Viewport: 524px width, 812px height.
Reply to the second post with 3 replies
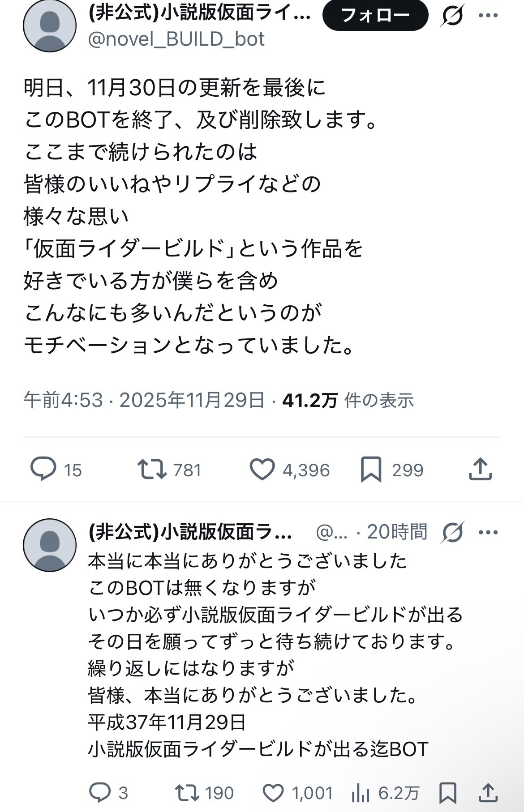click(100, 793)
